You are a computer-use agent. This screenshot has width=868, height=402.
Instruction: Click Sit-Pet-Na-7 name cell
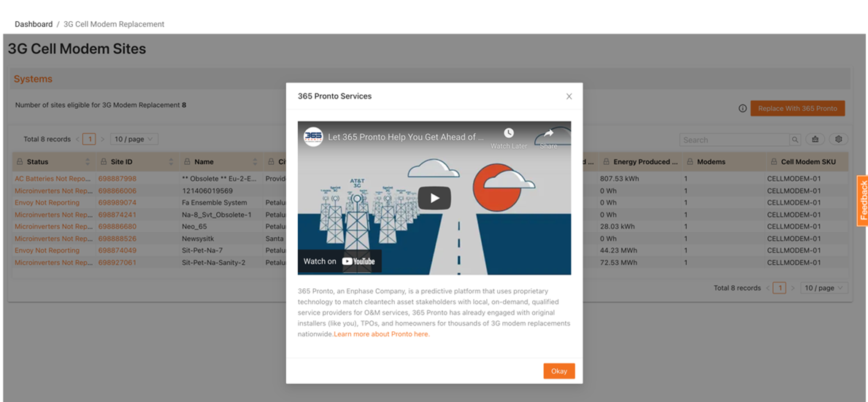[x=202, y=250]
